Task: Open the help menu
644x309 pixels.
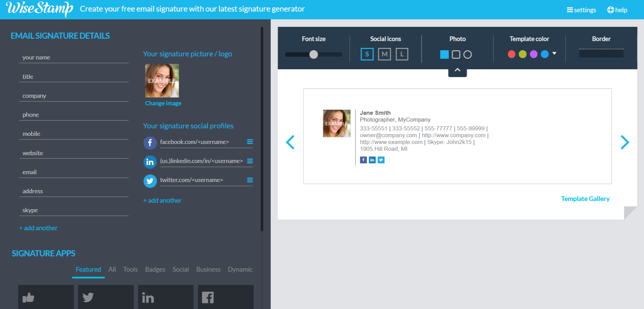Action: [617, 10]
